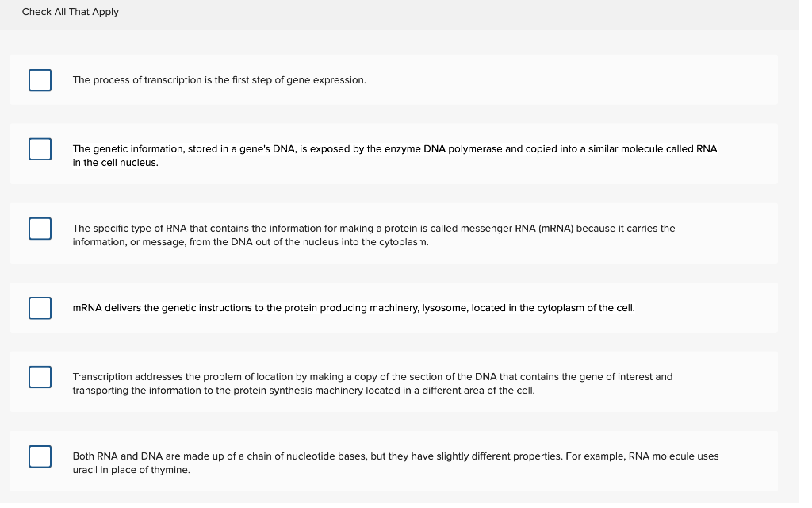Check the box beside the first statement about transcription
Viewport: 812px width, 508px height.
point(40,80)
